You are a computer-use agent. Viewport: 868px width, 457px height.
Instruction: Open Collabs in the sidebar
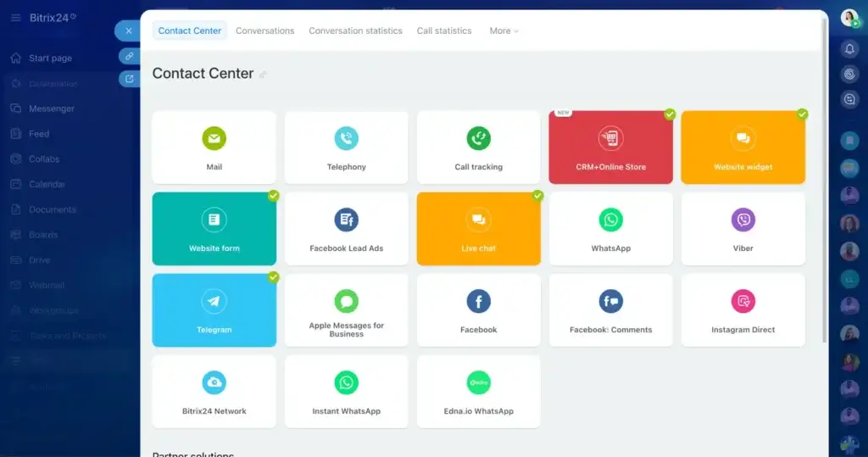pos(44,159)
